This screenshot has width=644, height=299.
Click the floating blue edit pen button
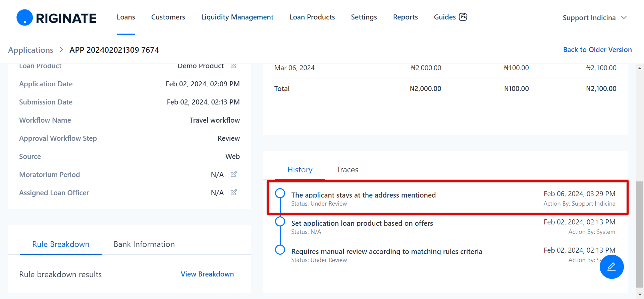611,267
